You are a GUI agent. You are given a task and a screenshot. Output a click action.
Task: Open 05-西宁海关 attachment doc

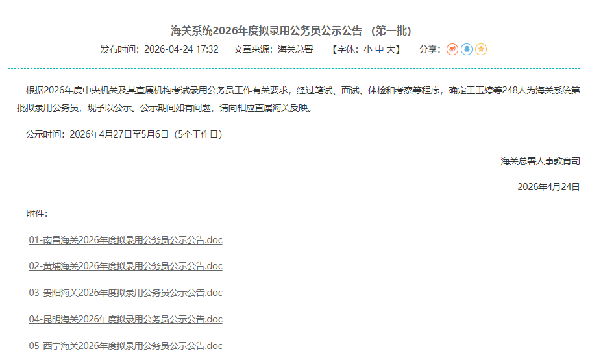click(126, 346)
